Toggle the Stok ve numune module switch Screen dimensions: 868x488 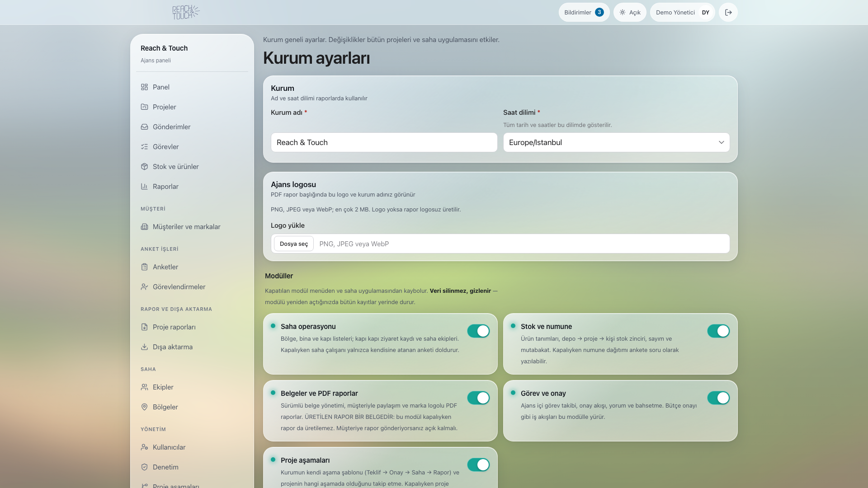point(718,331)
